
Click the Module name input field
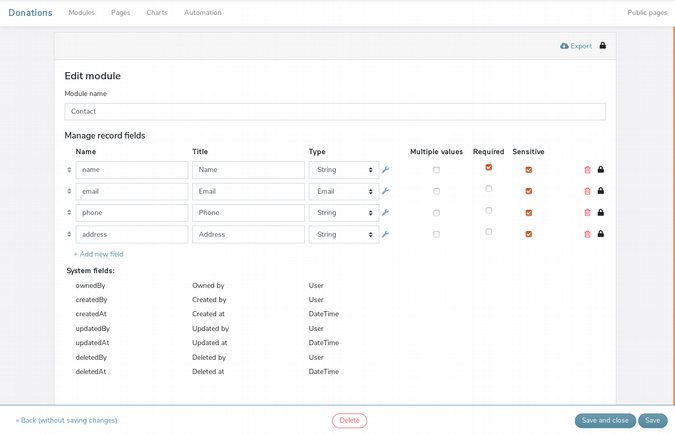click(x=335, y=112)
